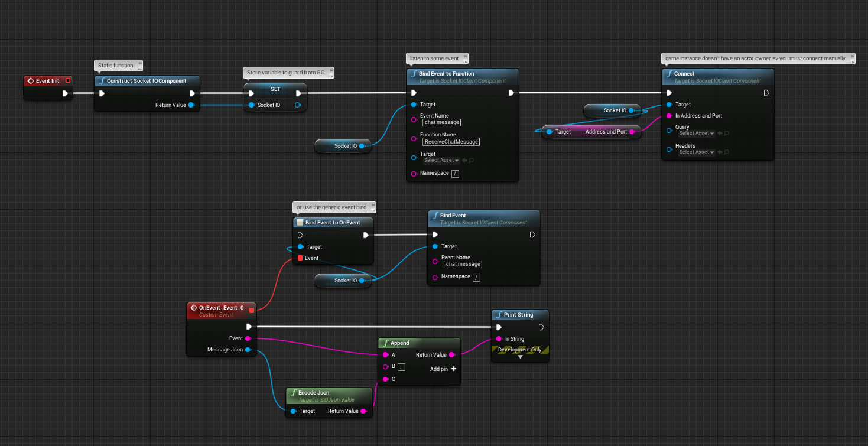
Task: Toggle the bubble pin on 'listen to some event' comment
Action: point(464,58)
